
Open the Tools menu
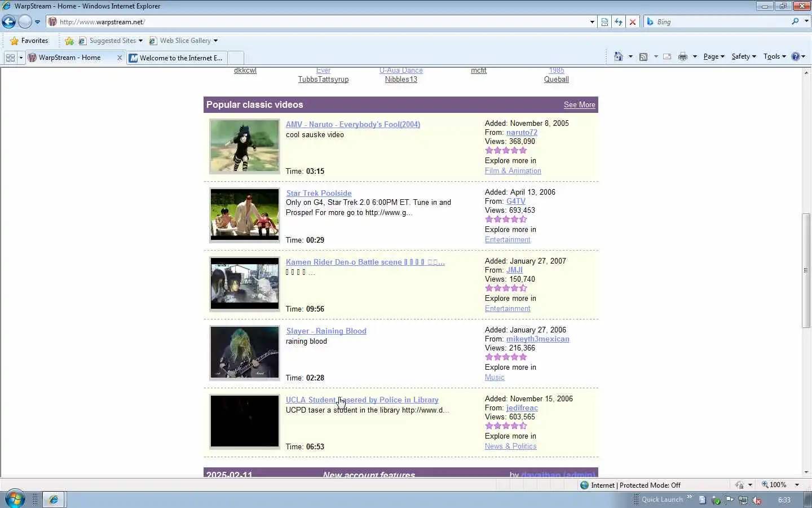[774, 56]
